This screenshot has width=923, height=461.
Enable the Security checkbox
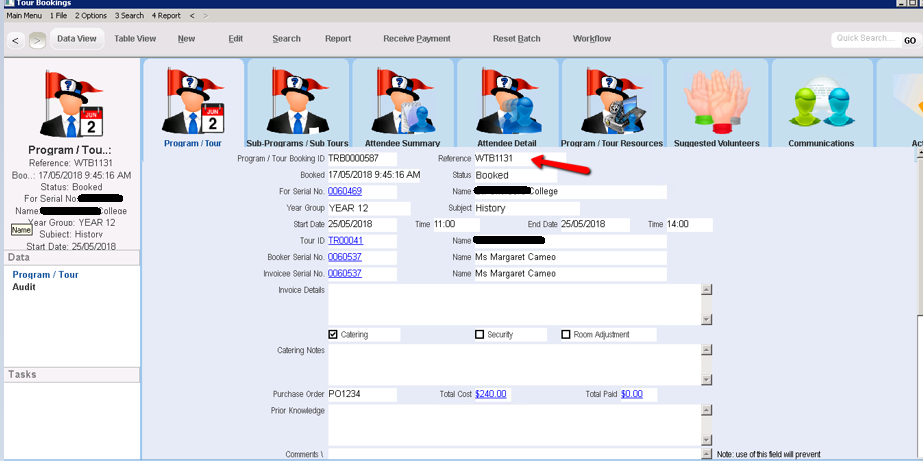[x=480, y=334]
